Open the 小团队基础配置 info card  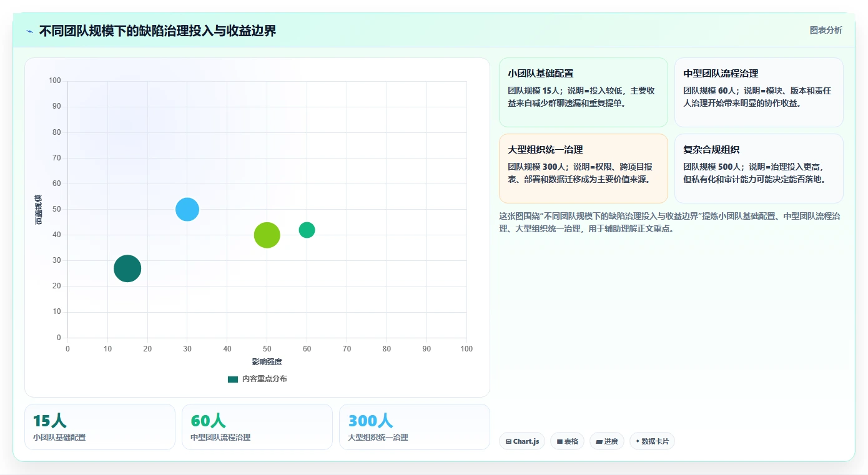click(x=583, y=92)
